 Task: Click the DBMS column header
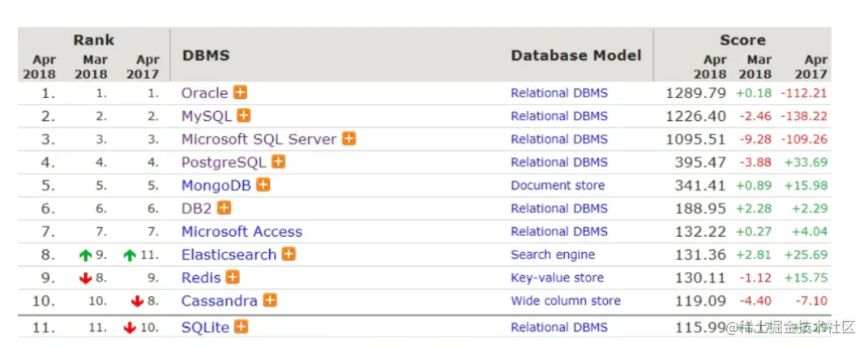(x=205, y=55)
